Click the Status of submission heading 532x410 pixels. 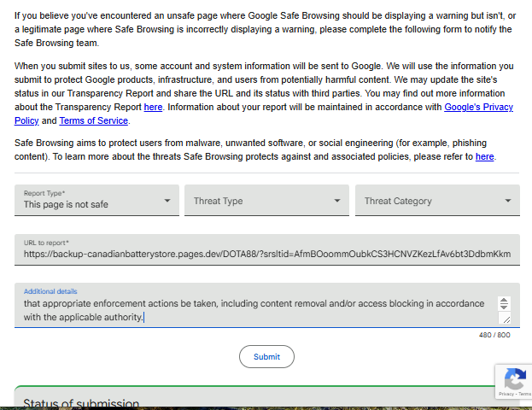[81, 403]
